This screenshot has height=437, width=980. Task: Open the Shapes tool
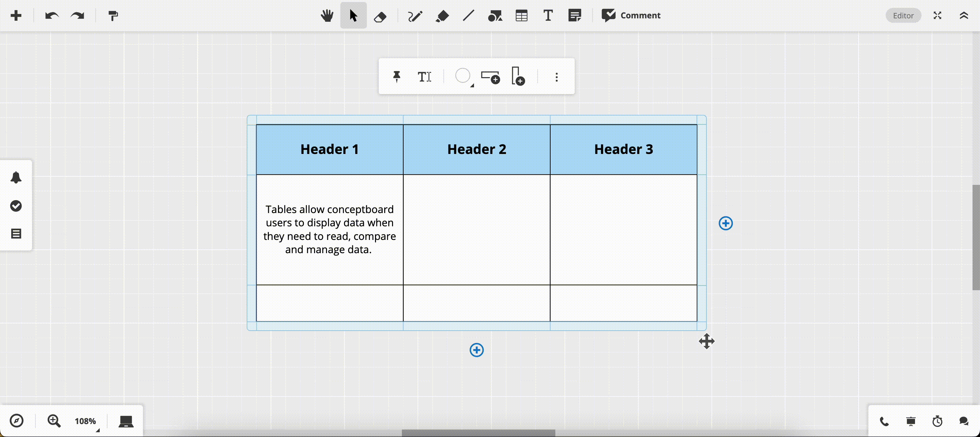pos(495,16)
